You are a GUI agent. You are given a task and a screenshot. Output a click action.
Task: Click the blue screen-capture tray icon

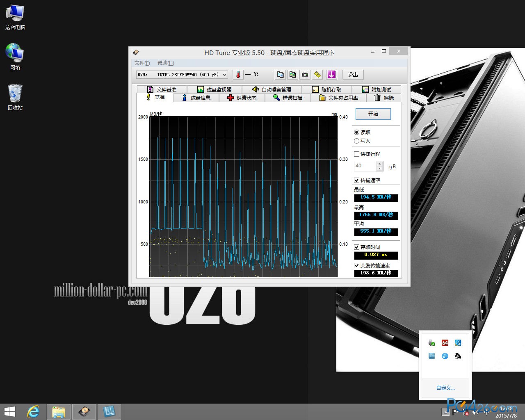coord(458,343)
